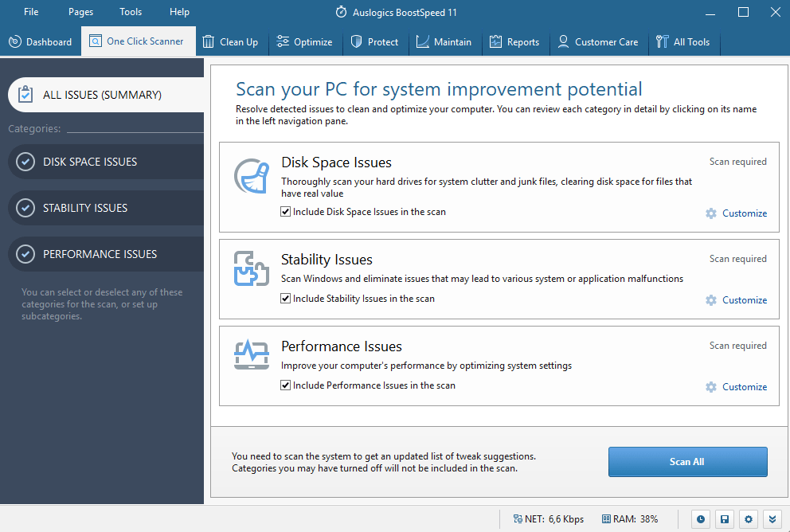This screenshot has height=532, width=790.
Task: Click the RAM usage indicator icon
Action: coord(606,519)
